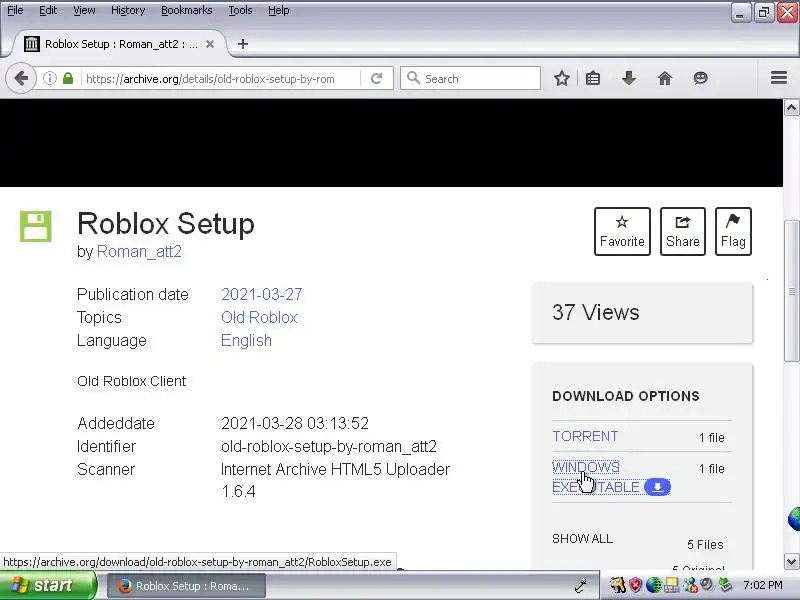Open the Firefox hamburger menu
Viewport: 800px width, 600px height.
tap(779, 78)
